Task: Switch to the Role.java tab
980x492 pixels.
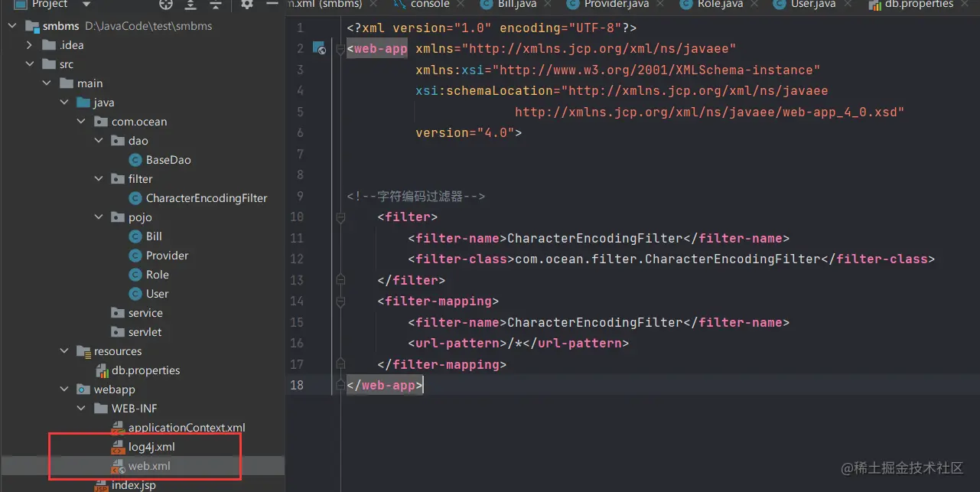Action: click(719, 5)
